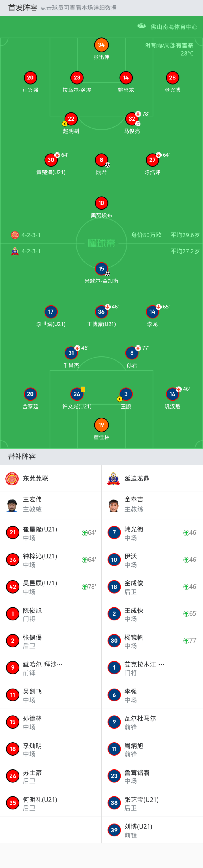The image size is (203, 868).
Task: Tap goalkeeper 张迅伟 number 34 badge
Action: [x=101, y=45]
